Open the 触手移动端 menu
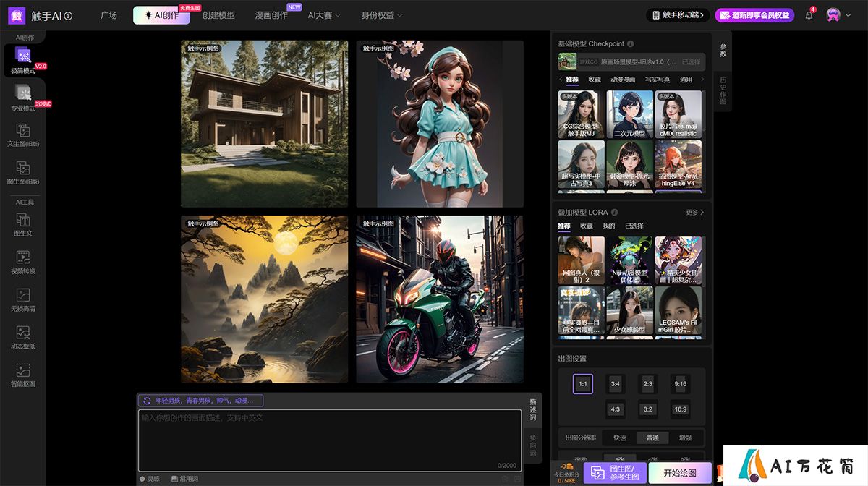Image resolution: width=868 pixels, height=486 pixels. tap(677, 15)
